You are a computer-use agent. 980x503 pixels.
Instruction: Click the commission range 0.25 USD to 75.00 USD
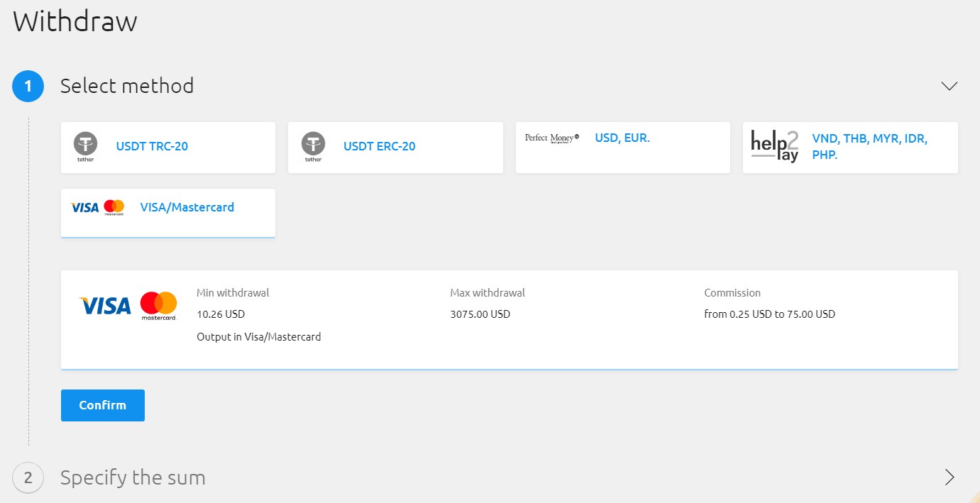[x=770, y=314]
